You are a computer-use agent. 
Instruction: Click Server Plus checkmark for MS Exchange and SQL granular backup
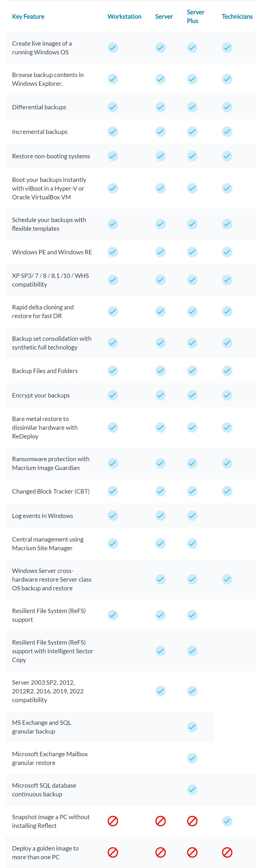point(192,727)
